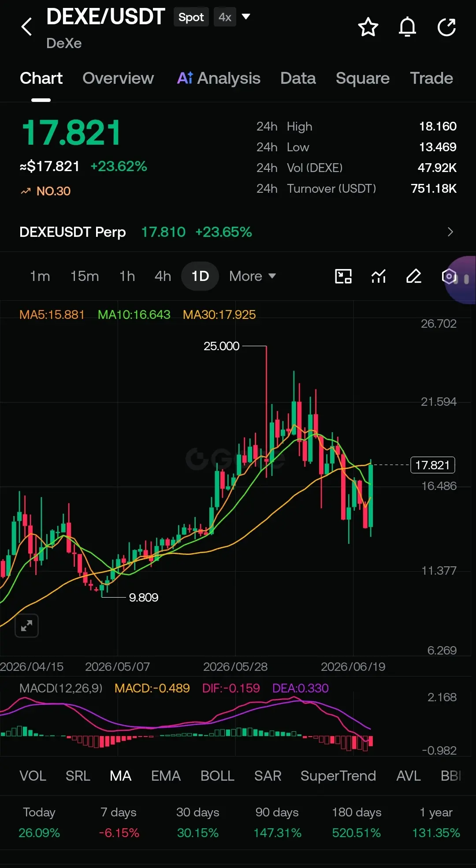476x868 pixels.
Task: Go back with the left arrow icon
Action: (x=27, y=27)
